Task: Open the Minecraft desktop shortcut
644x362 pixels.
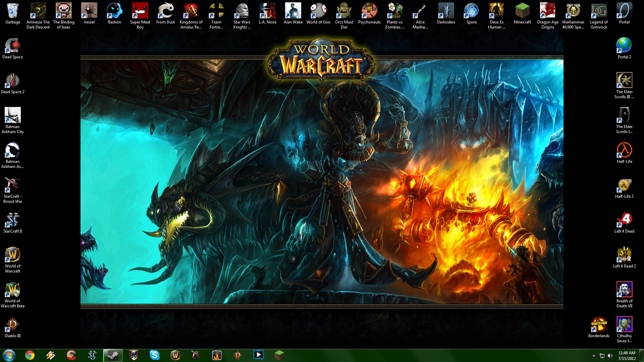Action: point(522,11)
